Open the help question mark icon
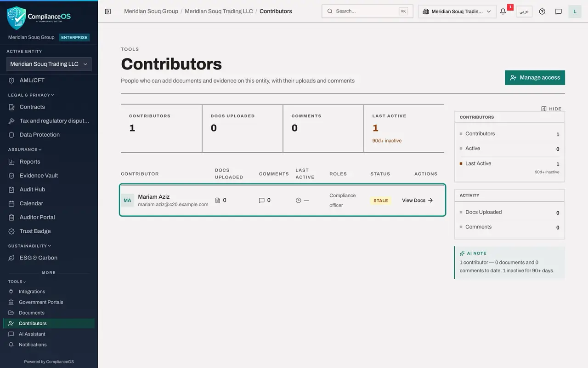Screen dimensions: 588x368 542,11
